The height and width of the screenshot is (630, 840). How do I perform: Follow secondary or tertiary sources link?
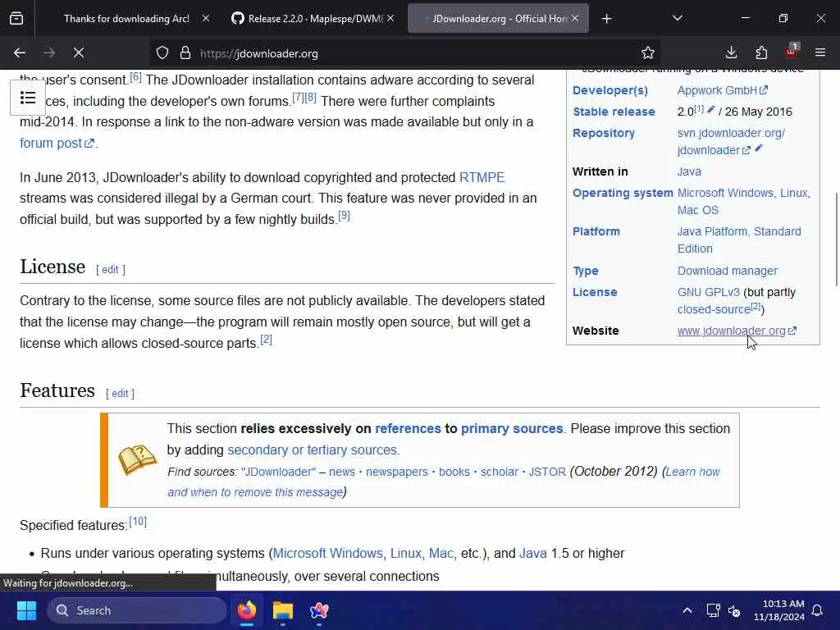point(313,450)
